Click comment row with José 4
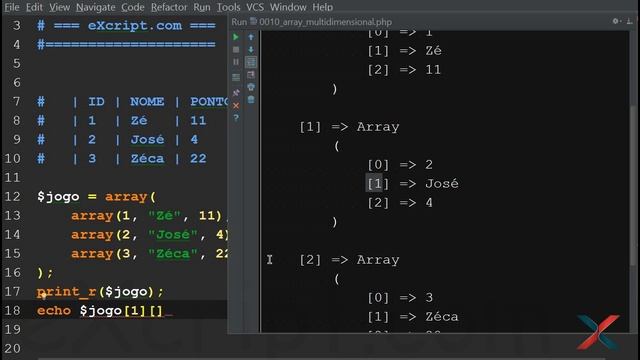The width and height of the screenshot is (640, 360). pos(118,140)
